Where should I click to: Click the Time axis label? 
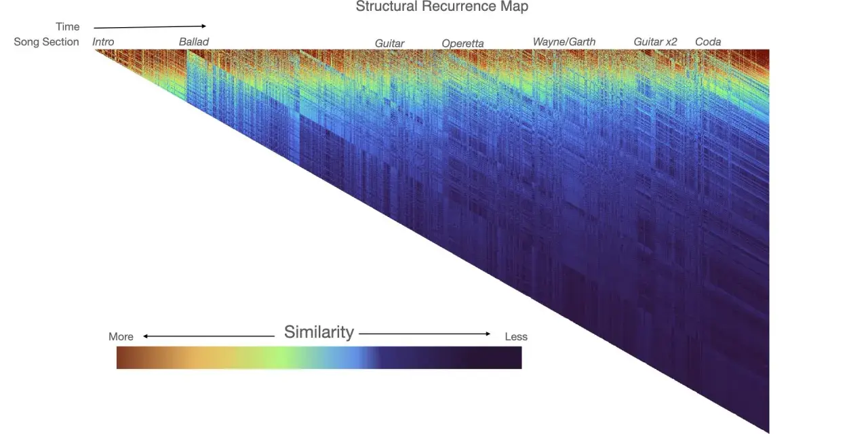pos(67,26)
